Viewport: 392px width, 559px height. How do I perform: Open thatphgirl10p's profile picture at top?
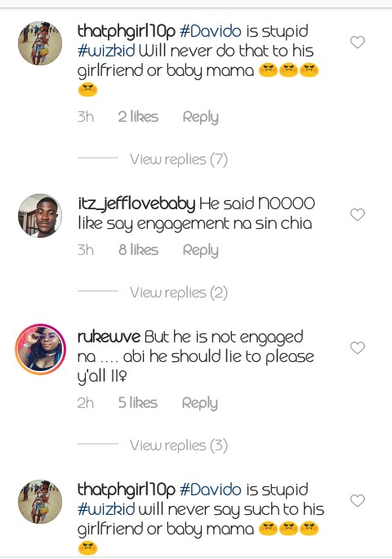coord(40,43)
